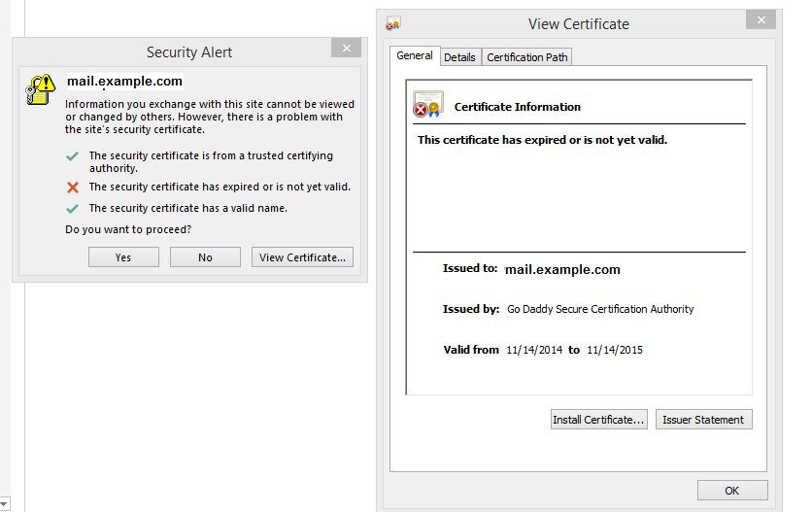Click the Yes button to proceed

(123, 257)
